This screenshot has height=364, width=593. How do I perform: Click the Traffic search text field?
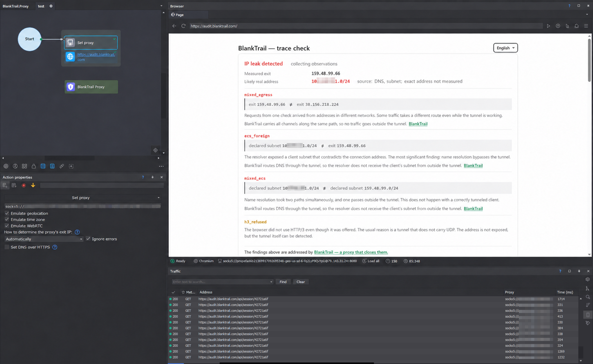point(220,282)
